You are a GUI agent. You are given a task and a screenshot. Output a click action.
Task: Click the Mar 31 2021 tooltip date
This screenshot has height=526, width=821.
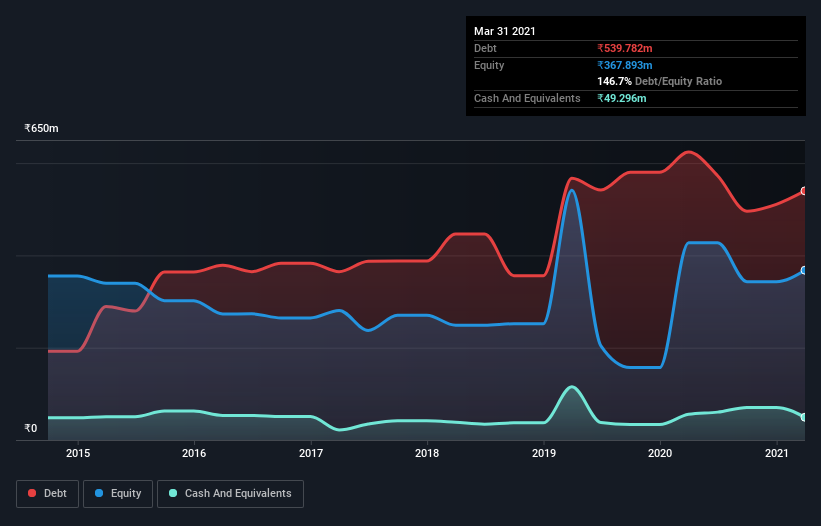[505, 31]
